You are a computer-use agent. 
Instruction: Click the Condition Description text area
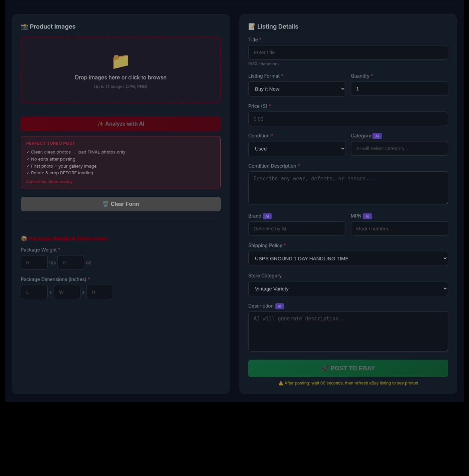[348, 188]
